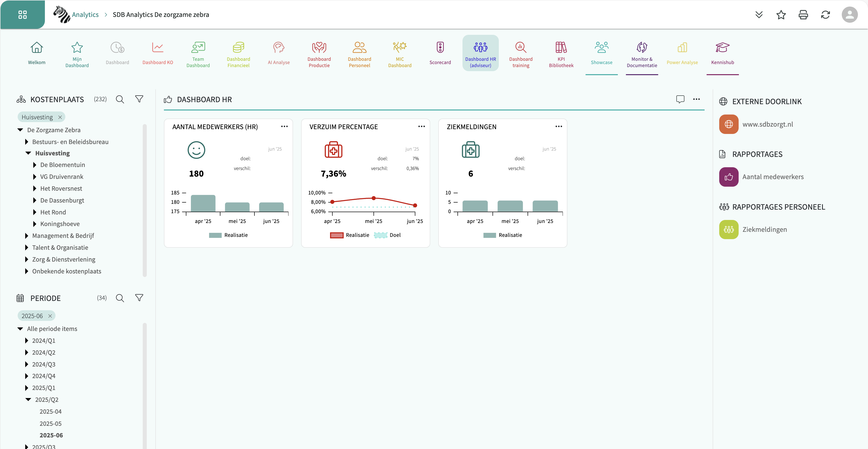Remove the 2025-06 period chip
868x449 pixels.
[50, 316]
